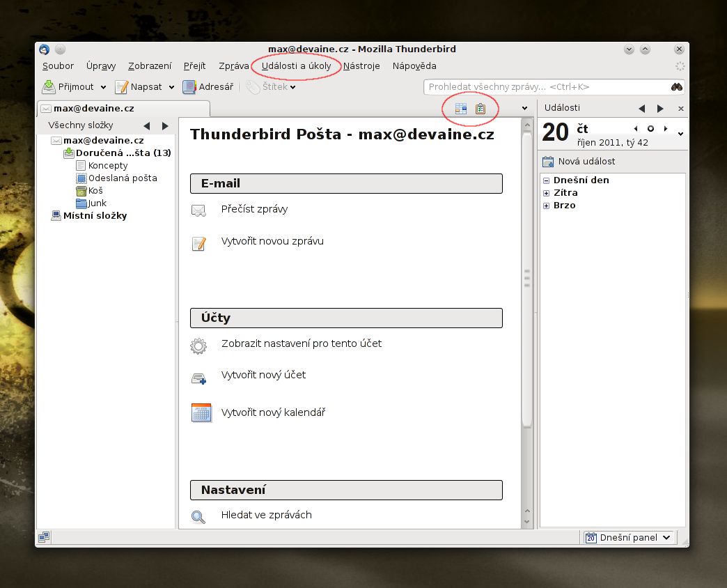Select the max@devaine.cz mail tab
This screenshot has height=588, width=727.
coord(123,109)
